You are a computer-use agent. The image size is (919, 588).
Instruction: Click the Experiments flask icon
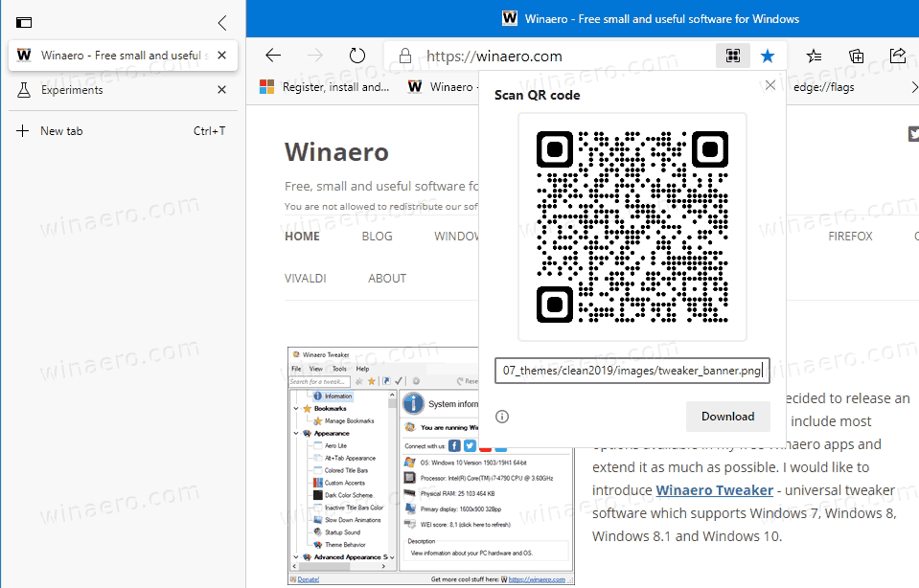coord(24,90)
